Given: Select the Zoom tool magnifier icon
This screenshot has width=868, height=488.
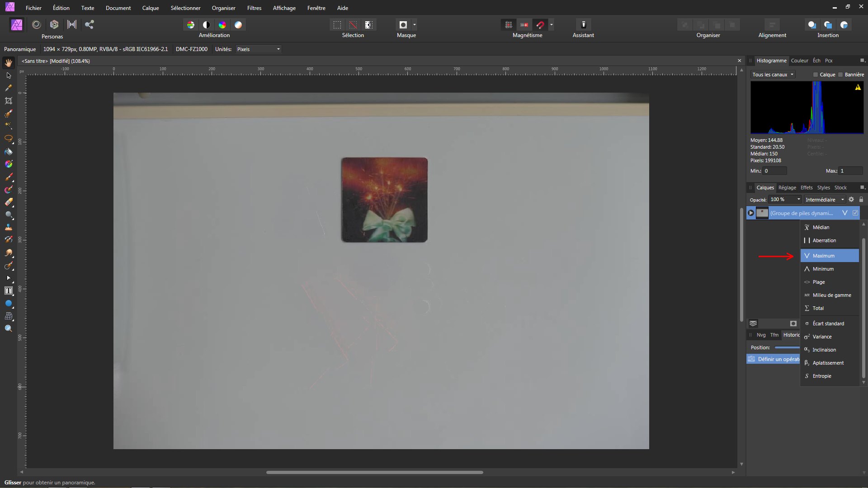Looking at the screenshot, I should tap(9, 328).
